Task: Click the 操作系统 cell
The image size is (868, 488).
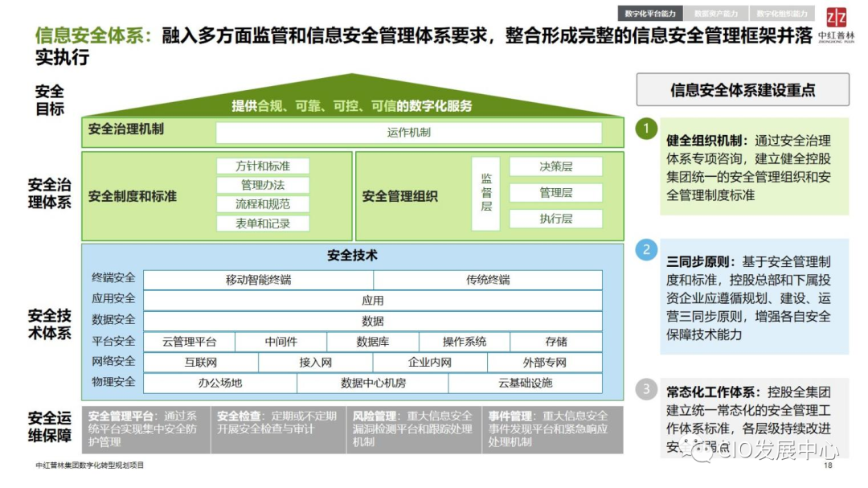Action: 465,342
